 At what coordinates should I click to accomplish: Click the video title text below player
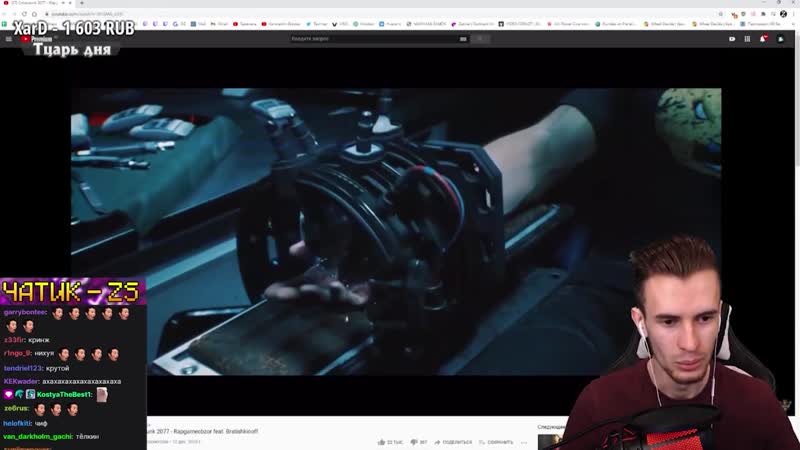point(203,432)
